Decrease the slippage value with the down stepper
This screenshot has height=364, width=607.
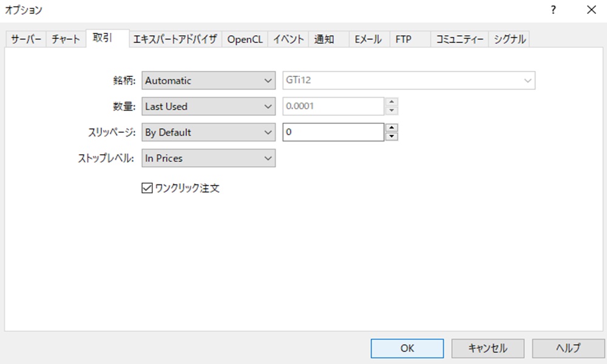point(393,135)
